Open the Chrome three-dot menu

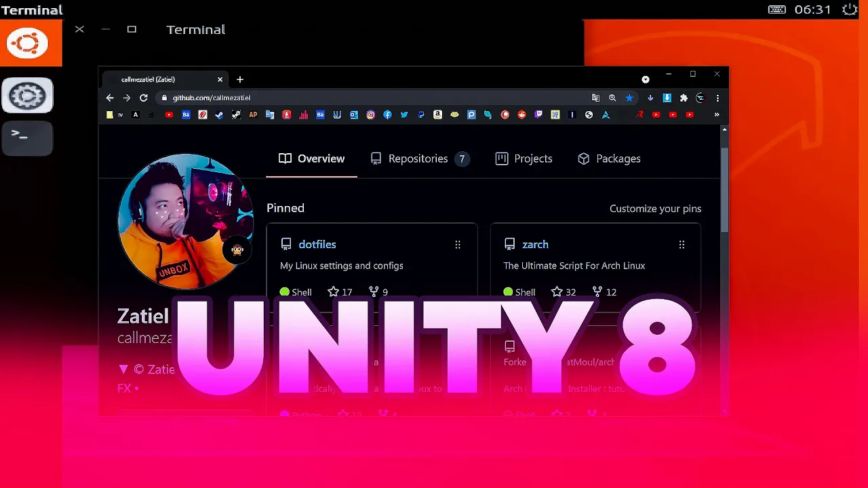[x=717, y=98]
